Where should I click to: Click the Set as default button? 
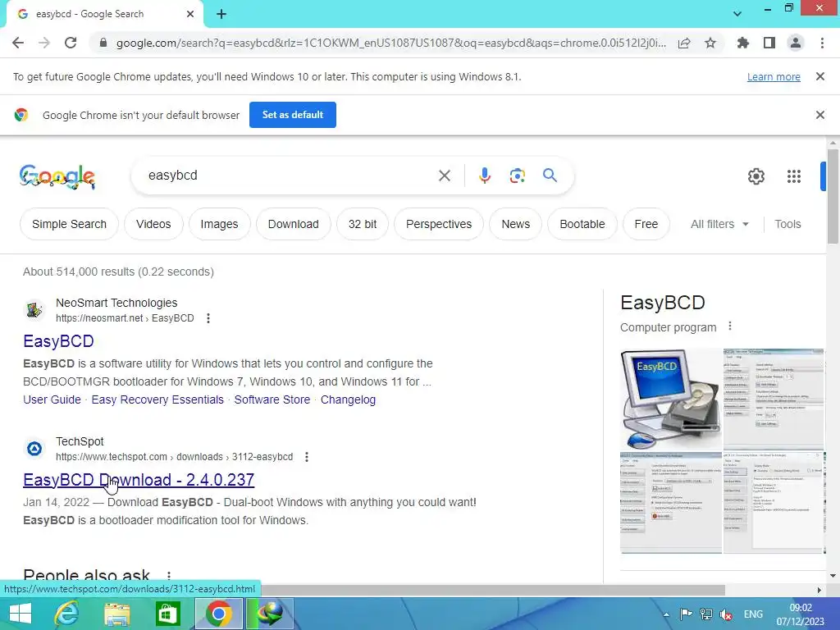click(x=293, y=115)
